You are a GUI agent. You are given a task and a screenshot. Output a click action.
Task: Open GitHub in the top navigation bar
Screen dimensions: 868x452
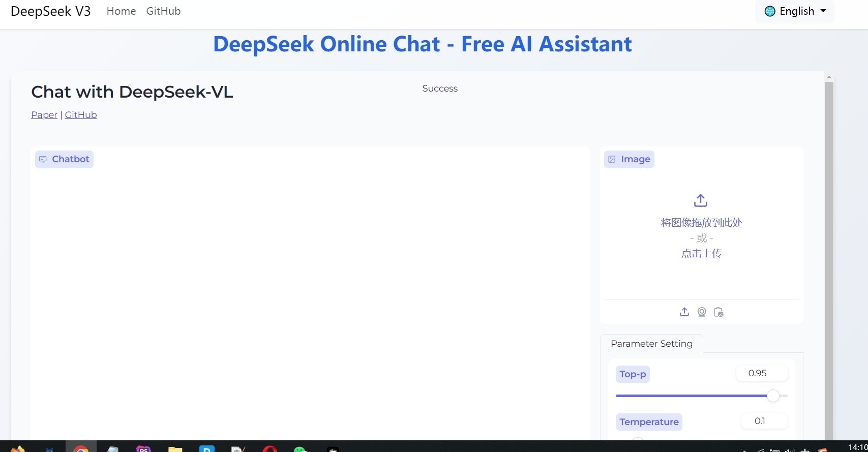click(x=163, y=11)
